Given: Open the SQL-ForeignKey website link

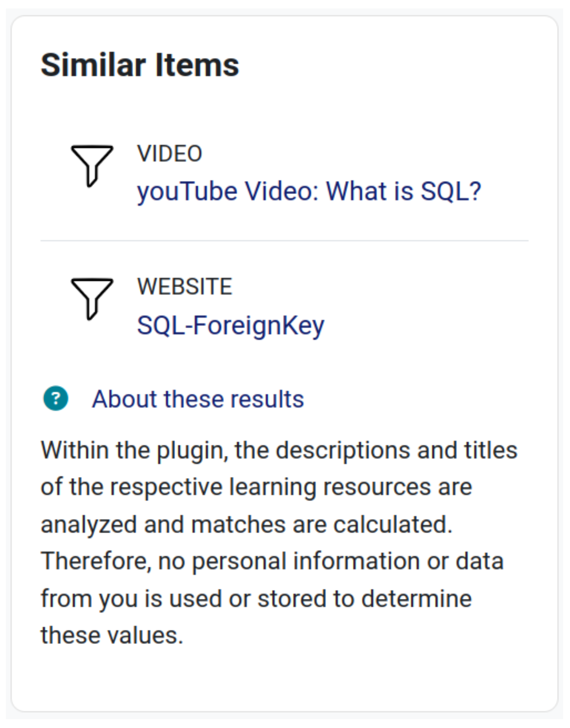Looking at the screenshot, I should click(230, 325).
